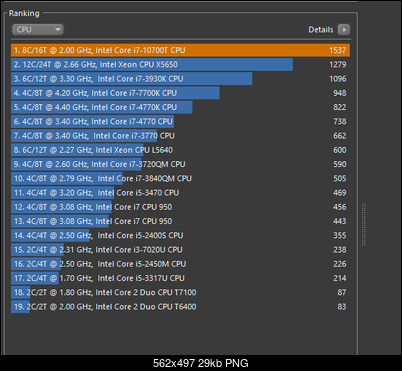Select the Intel Core i7-7700K row
Viewport: 402px width, 371px height.
tap(180, 93)
